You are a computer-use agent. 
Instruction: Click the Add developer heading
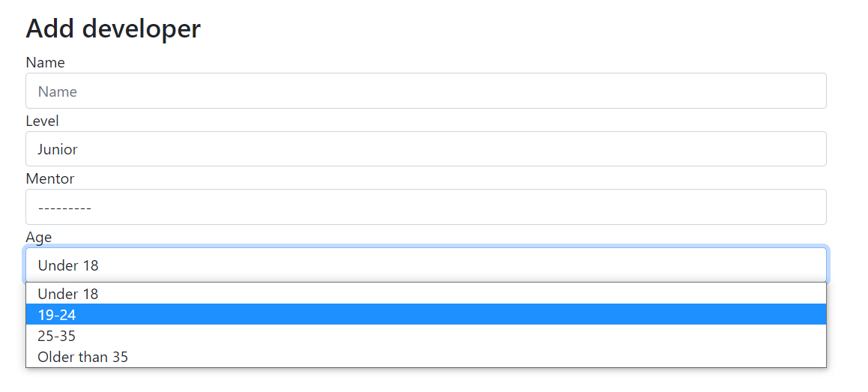tap(113, 28)
